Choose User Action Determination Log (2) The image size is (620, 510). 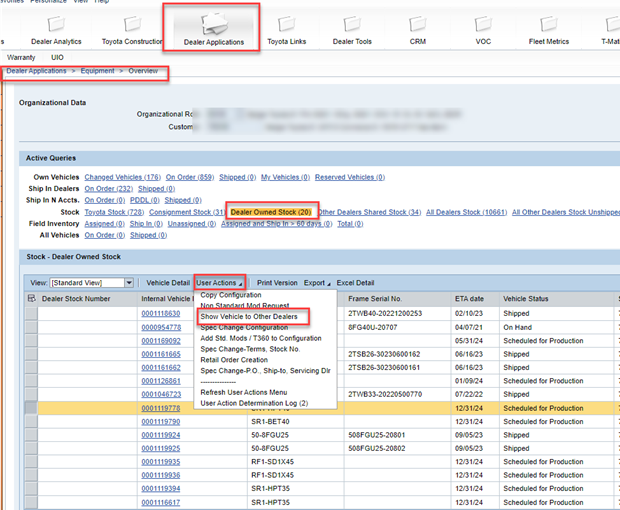[x=254, y=403]
